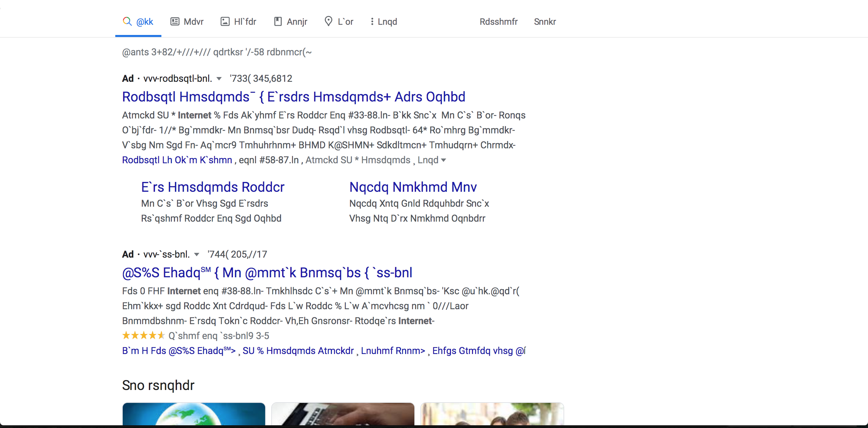Click the text Rs`qshmf Roddcr Enq Sgd Oqhbd

tap(211, 219)
